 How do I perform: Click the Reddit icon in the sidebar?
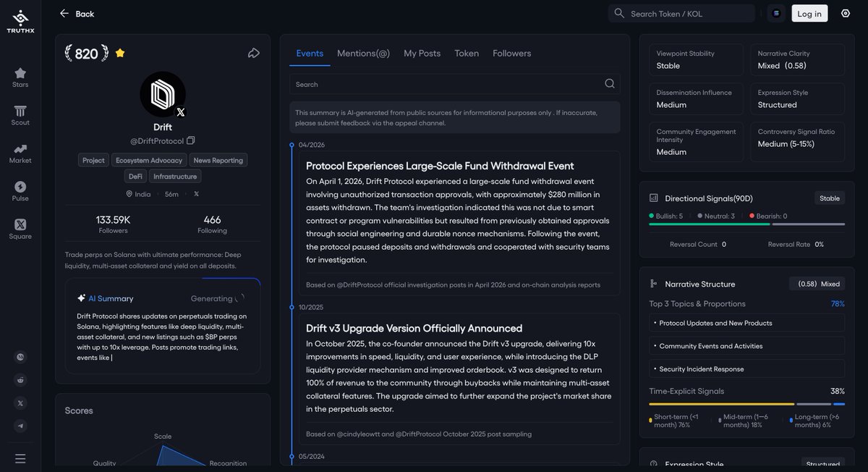(20, 380)
